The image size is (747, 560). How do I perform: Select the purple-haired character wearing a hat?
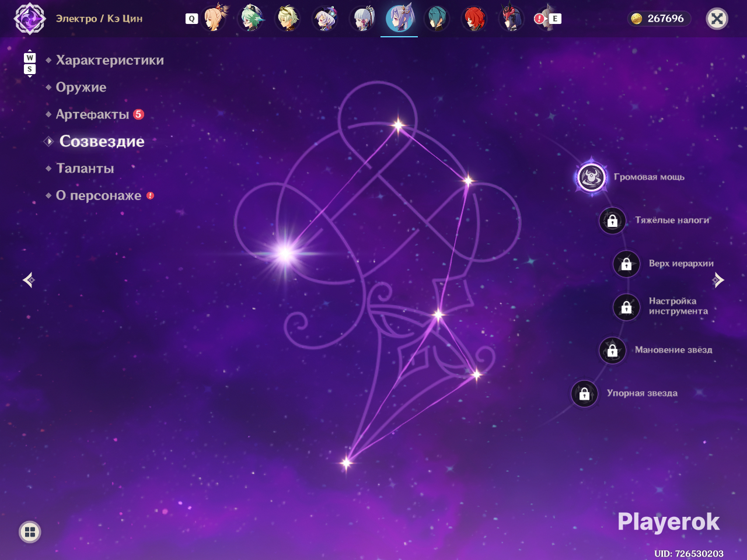[x=325, y=18]
